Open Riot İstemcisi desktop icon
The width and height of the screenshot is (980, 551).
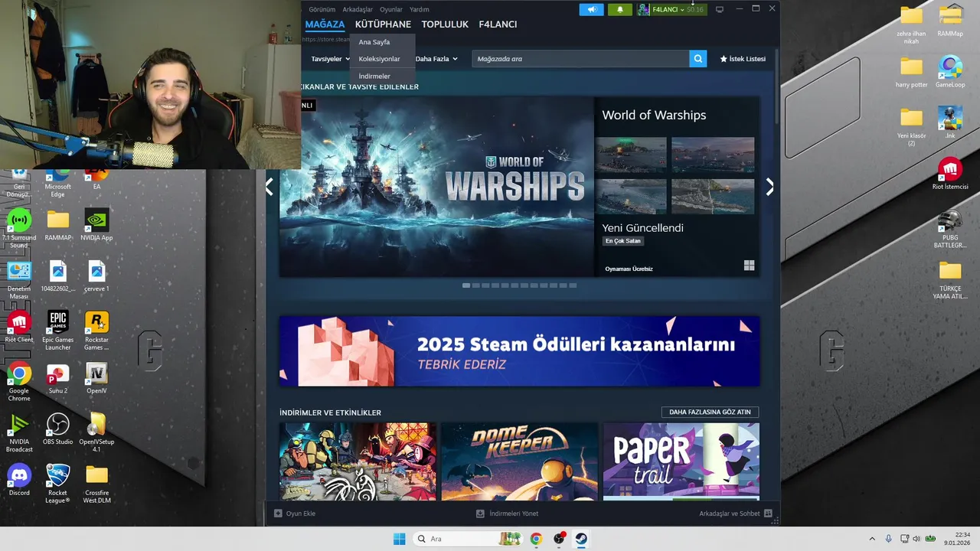950,174
